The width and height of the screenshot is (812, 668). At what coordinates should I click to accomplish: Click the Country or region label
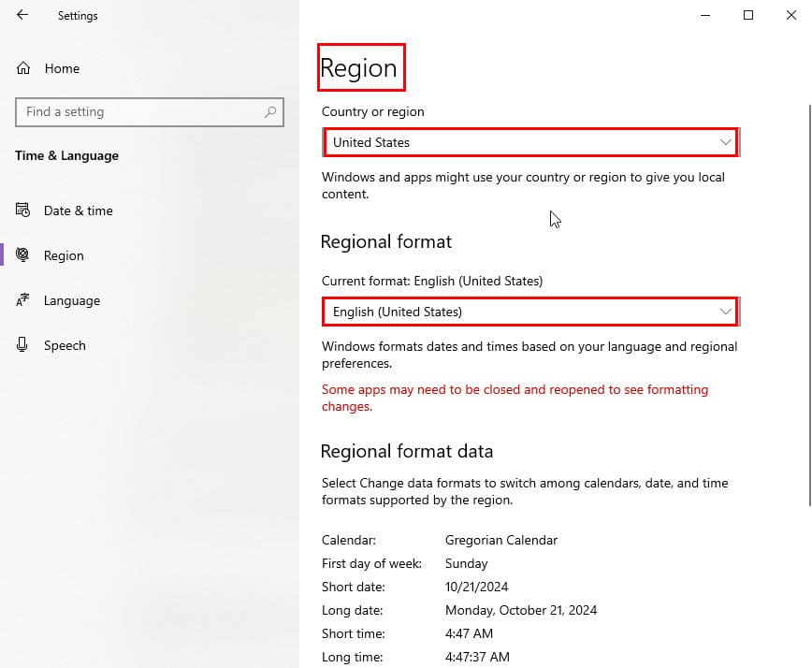tap(373, 112)
